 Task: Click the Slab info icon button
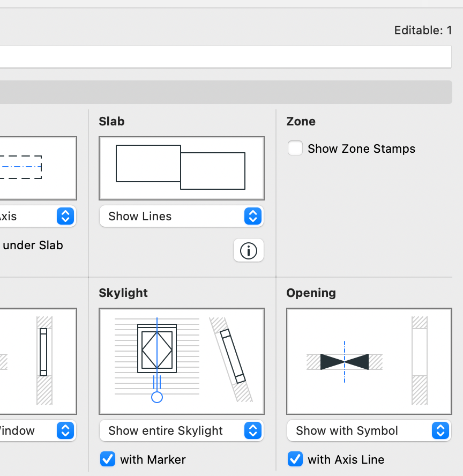click(249, 250)
